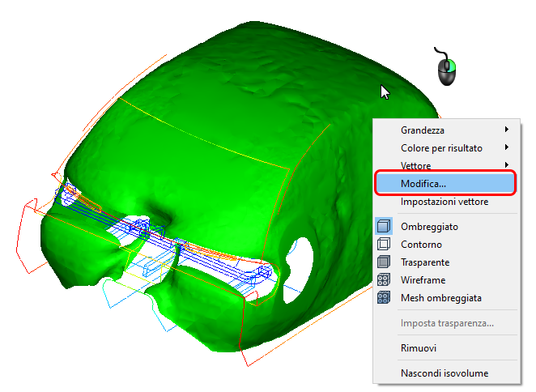Screen dimensions: 536x392
Task: Expand the Vettore submenu arrow
Action: (x=507, y=165)
